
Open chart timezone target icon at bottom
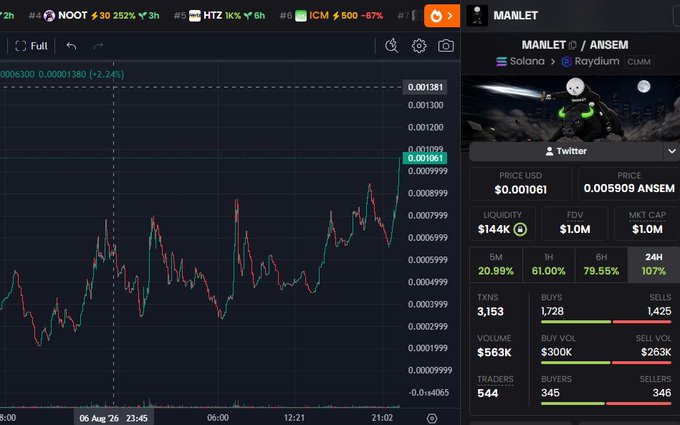click(432, 418)
